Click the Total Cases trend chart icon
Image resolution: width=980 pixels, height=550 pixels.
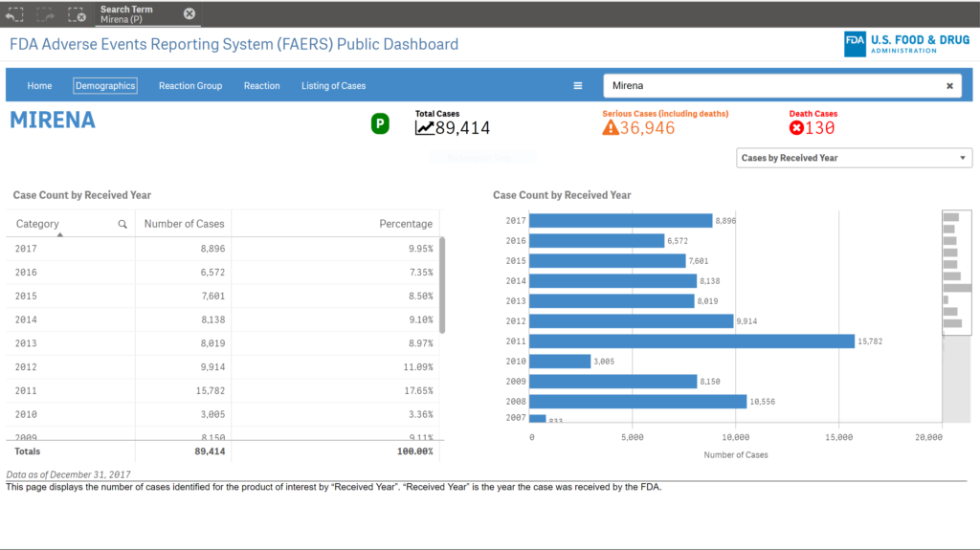424,127
